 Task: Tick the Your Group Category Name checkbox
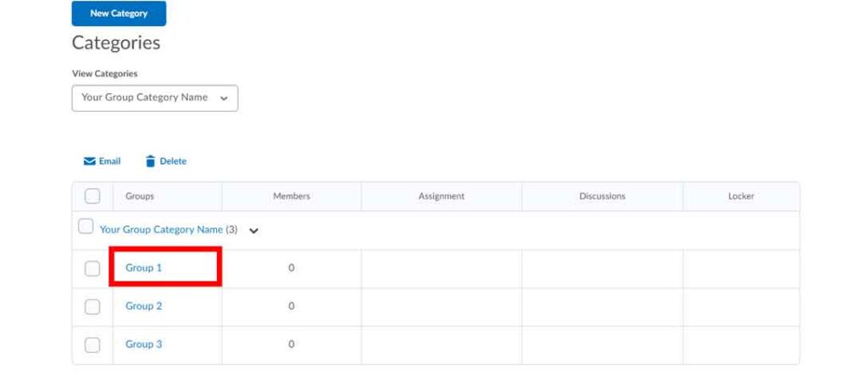pyautogui.click(x=86, y=227)
